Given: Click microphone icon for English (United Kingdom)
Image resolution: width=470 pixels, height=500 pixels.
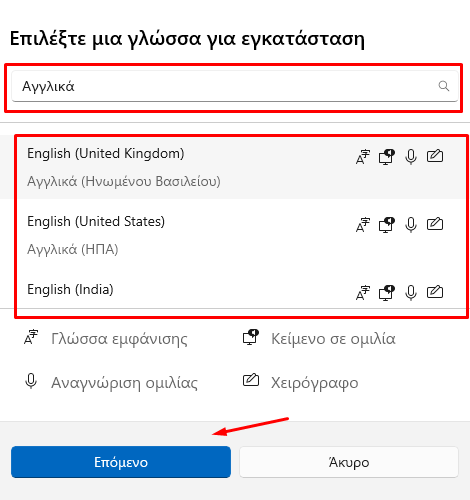Looking at the screenshot, I should tap(411, 157).
